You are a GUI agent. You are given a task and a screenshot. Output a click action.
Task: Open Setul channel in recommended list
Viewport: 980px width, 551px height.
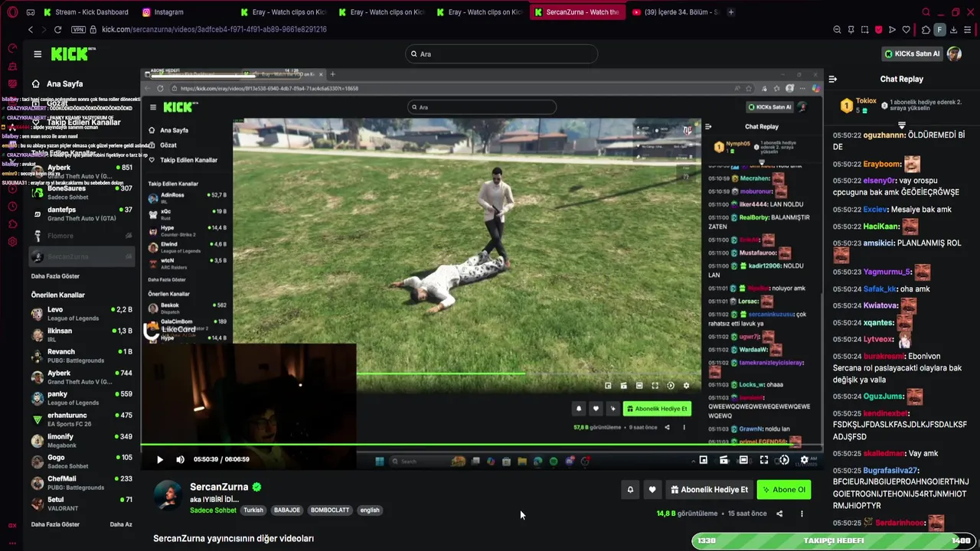click(82, 504)
